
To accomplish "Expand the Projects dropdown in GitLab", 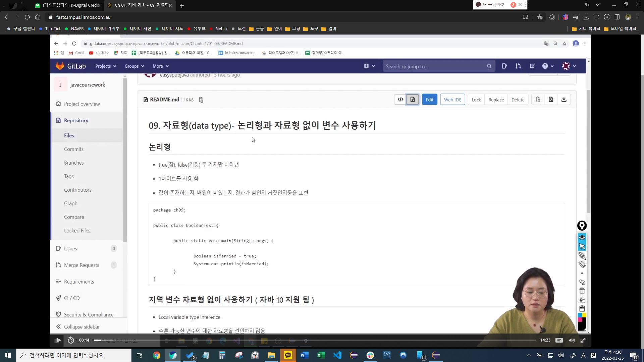I will click(106, 66).
